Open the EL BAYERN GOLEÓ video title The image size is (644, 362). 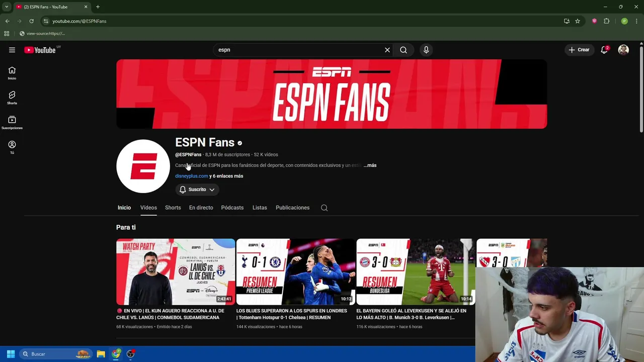412,314
